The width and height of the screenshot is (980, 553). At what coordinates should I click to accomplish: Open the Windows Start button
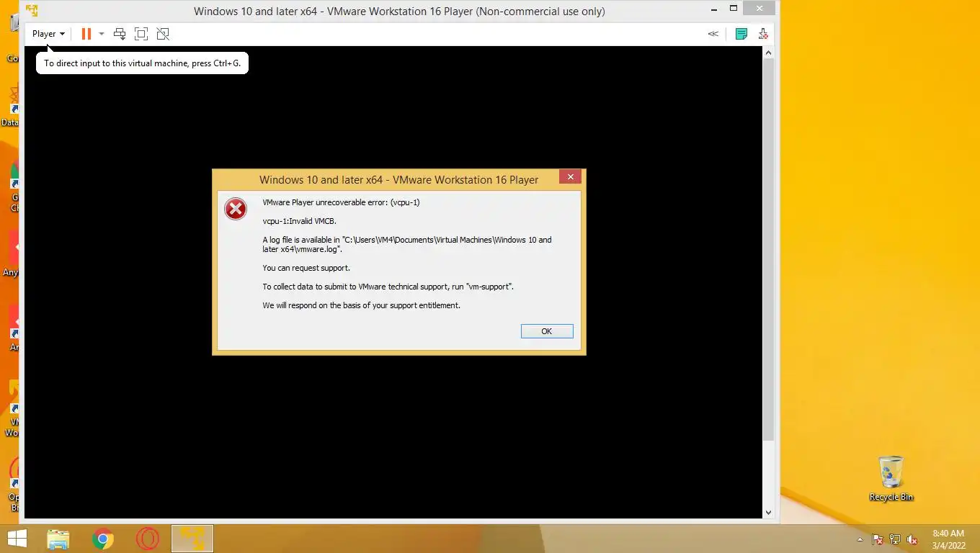point(17,539)
